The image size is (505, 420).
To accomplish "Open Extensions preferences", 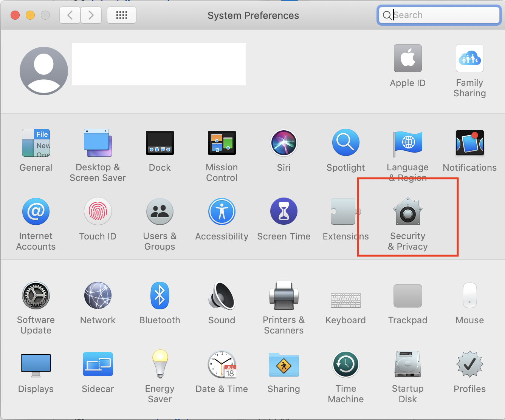I will [346, 212].
